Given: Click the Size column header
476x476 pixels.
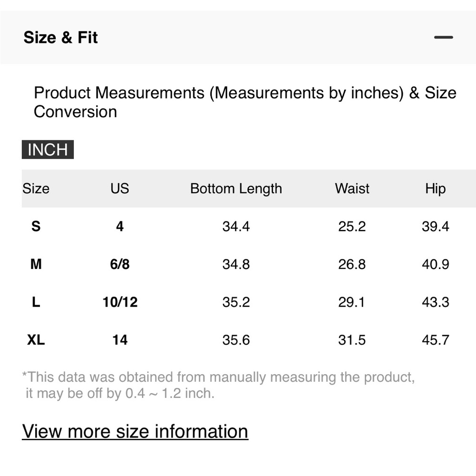Looking at the screenshot, I should click(x=36, y=188).
